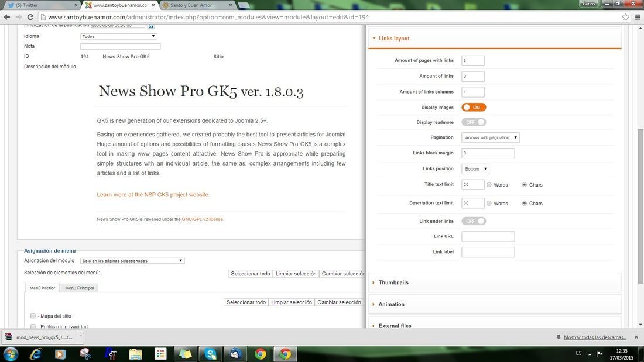The height and width of the screenshot is (362, 644).
Task: Click the Amount of pages with links field
Action: [x=472, y=60]
